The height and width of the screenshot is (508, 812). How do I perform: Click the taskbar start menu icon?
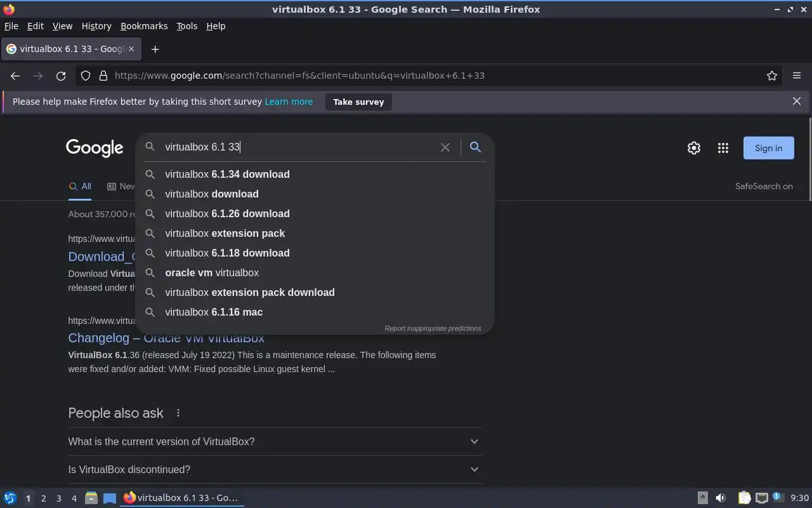tap(10, 498)
